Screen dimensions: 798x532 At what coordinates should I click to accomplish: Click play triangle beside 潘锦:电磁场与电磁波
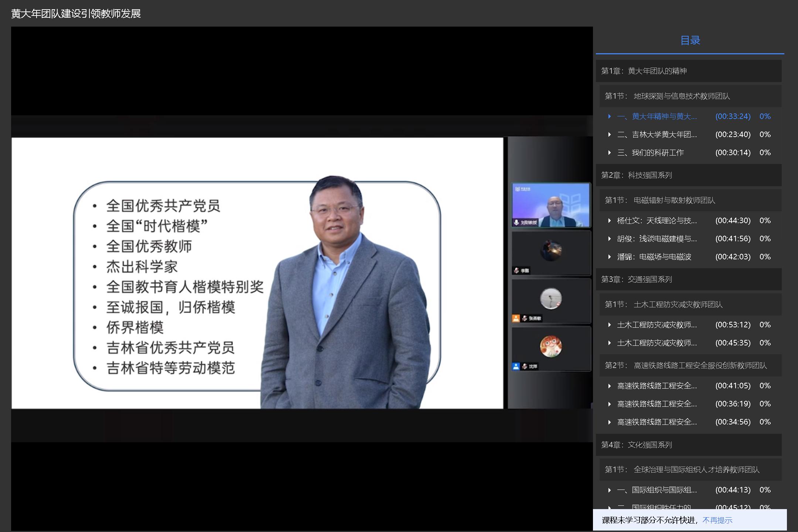[610, 257]
